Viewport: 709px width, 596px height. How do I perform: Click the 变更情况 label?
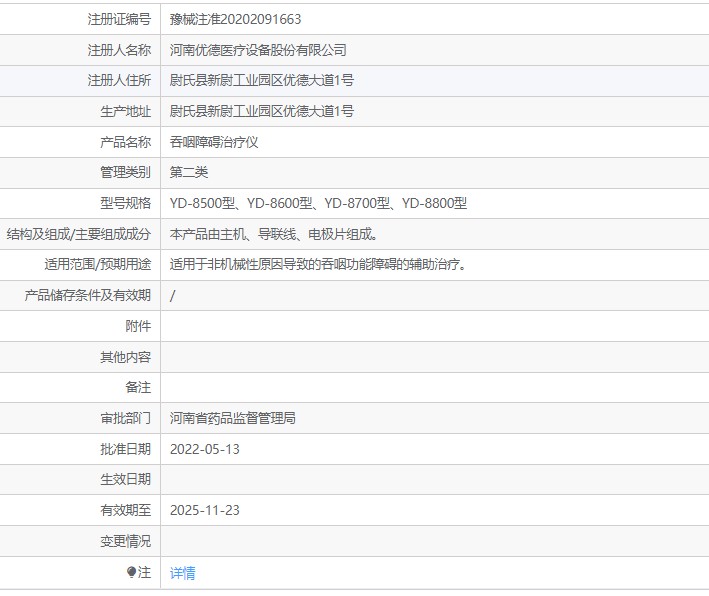(126, 541)
